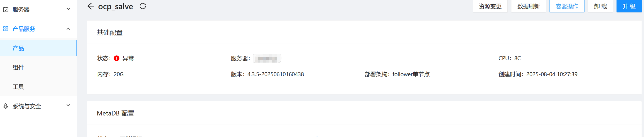Click the 基础配置 section header
The width and height of the screenshot is (644, 137).
110,33
